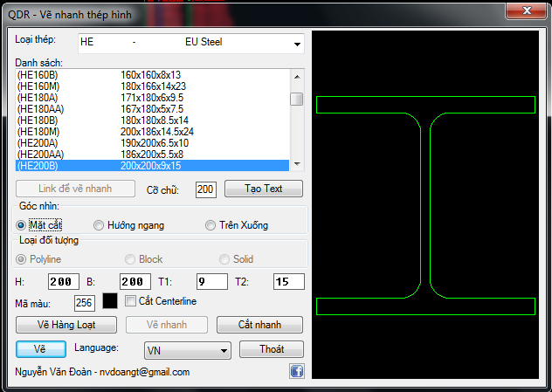Select the (HE180M) 200x186x14.5x24 row

[x=153, y=132]
